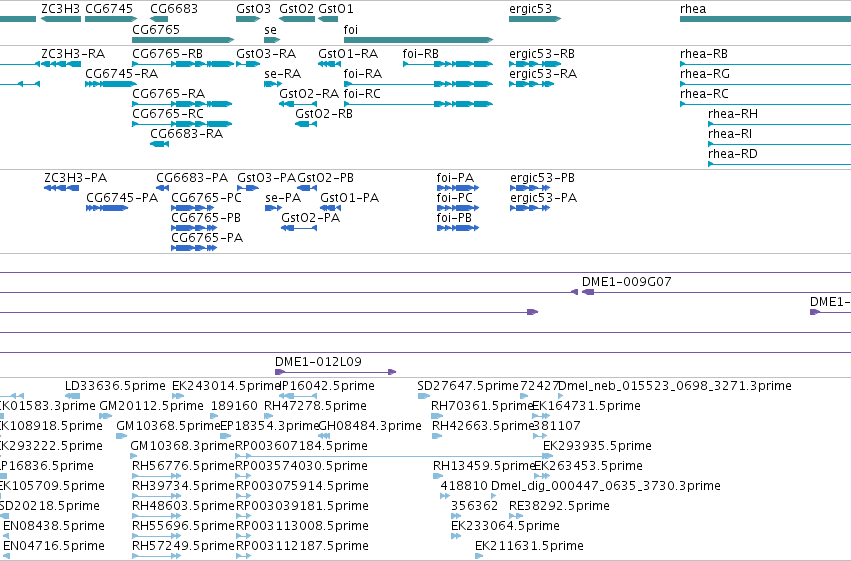
Task: Select the GstO3 gene label
Action: [x=253, y=9]
